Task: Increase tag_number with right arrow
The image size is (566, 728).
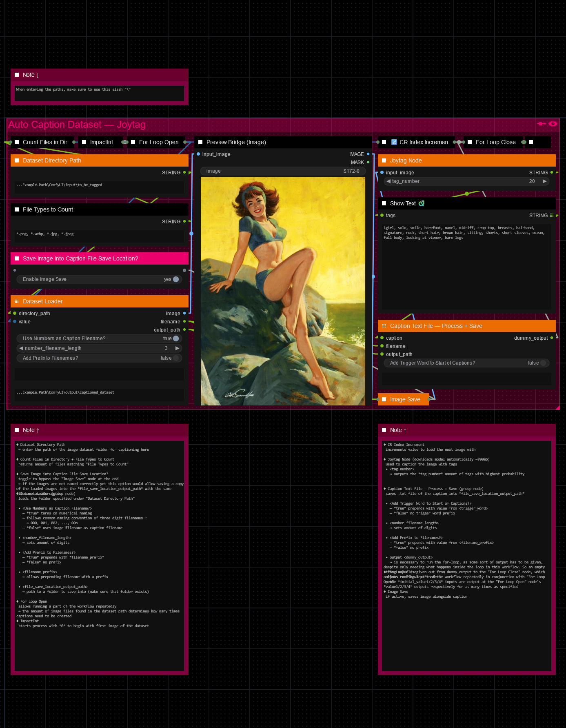Action: tap(545, 181)
